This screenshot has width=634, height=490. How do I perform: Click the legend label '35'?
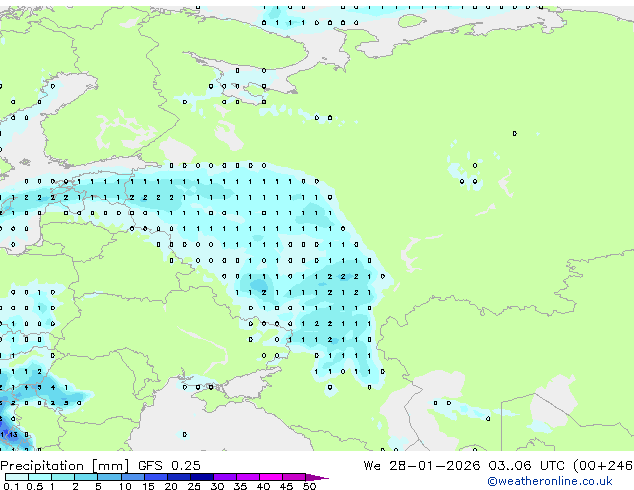[240, 486]
